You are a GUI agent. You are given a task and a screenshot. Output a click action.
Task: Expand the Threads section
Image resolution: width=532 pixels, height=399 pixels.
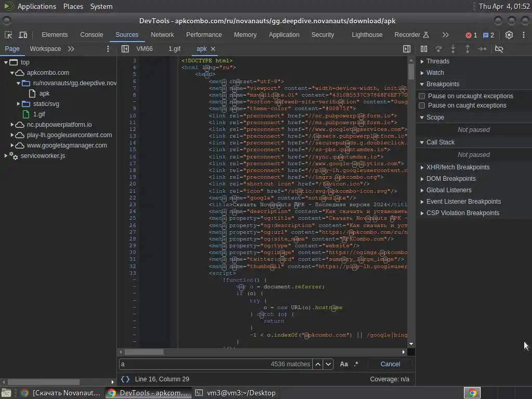point(437,61)
